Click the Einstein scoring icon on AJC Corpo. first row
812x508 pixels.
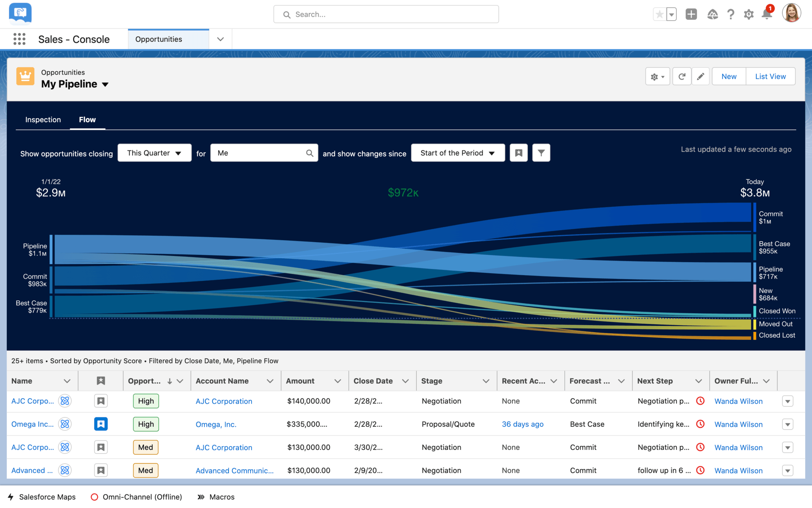click(x=64, y=402)
